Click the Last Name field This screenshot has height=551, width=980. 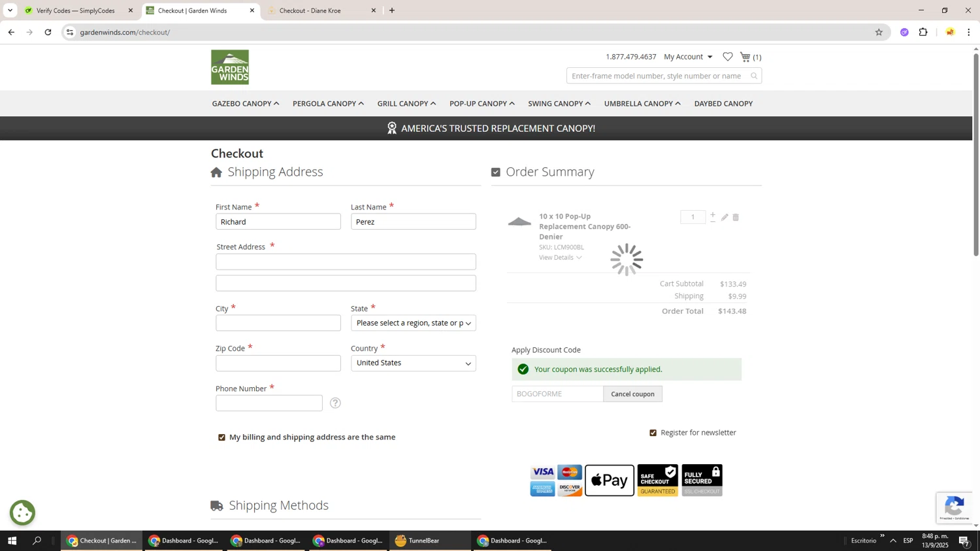coord(413,222)
